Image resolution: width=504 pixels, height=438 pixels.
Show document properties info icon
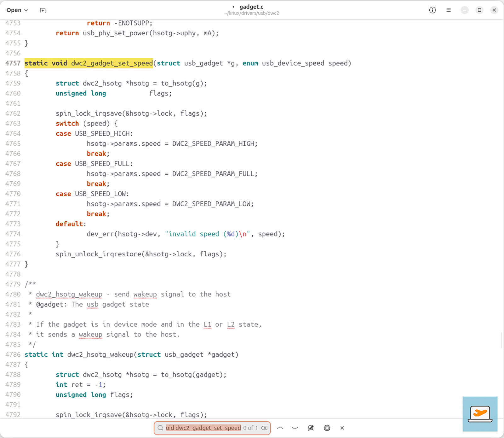[432, 10]
